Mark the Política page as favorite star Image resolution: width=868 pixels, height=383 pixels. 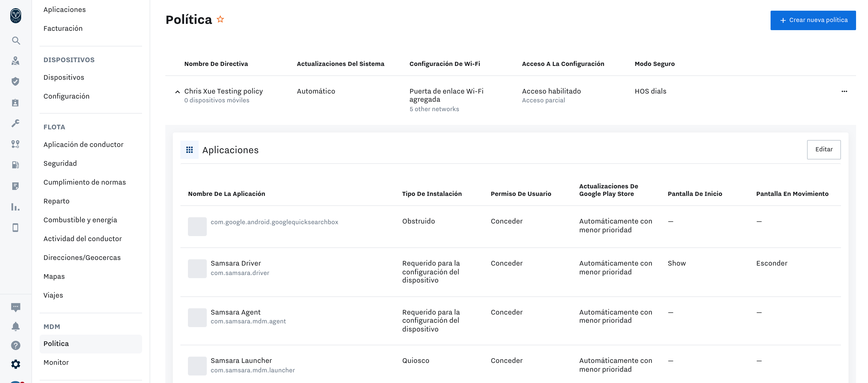tap(220, 19)
